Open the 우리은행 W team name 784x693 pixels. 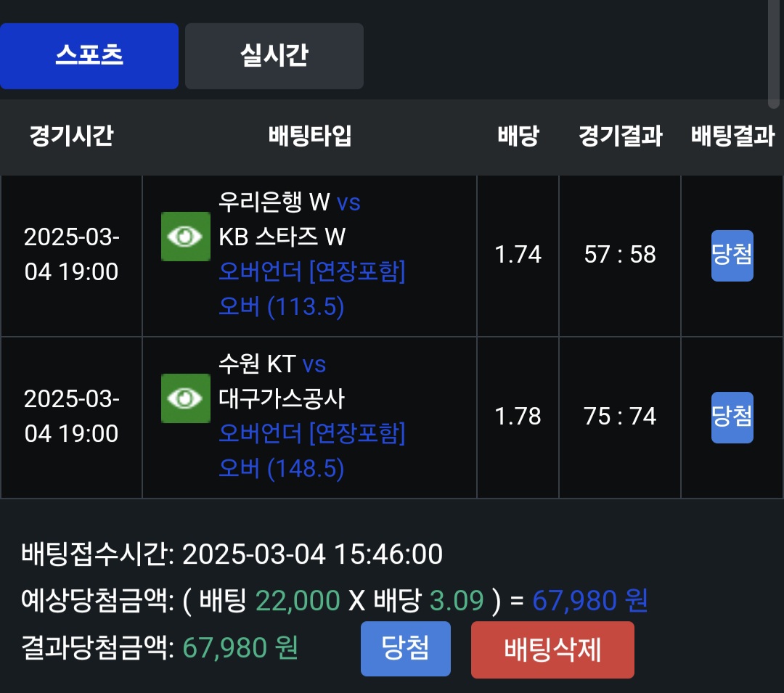[274, 201]
